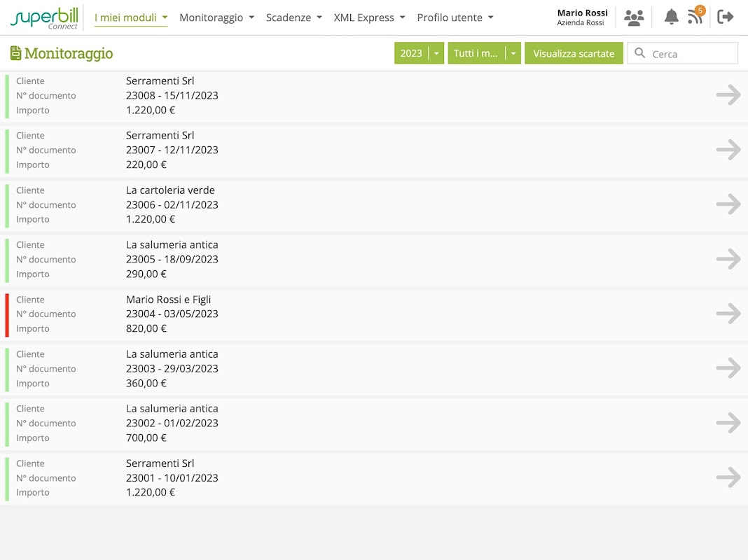
Task: Click the Monitoraggio page title
Action: coord(69,53)
